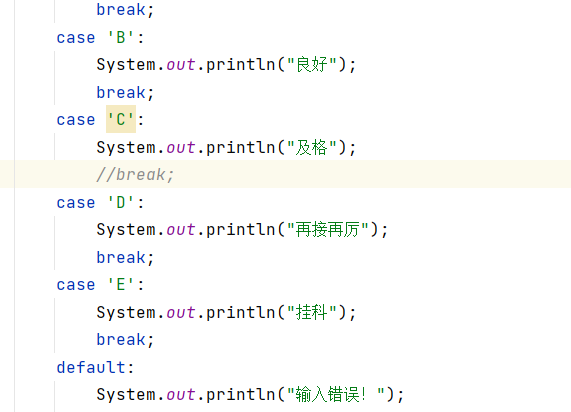Click the default: keyword
571x412 pixels.
(x=95, y=367)
